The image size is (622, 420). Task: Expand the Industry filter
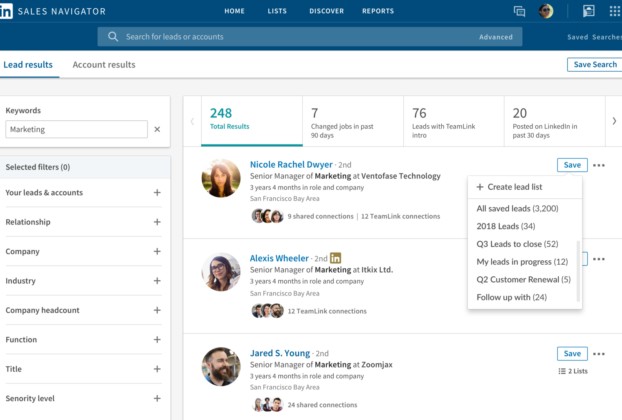pos(157,280)
